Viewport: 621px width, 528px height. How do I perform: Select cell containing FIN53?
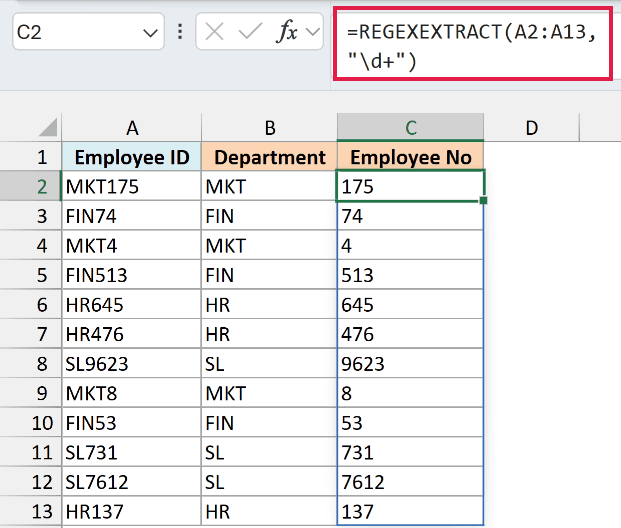tap(131, 423)
